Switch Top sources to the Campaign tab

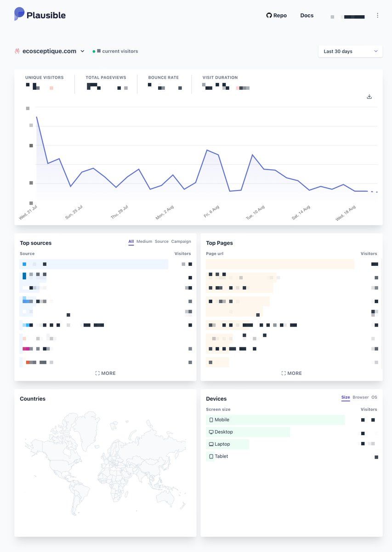click(181, 241)
